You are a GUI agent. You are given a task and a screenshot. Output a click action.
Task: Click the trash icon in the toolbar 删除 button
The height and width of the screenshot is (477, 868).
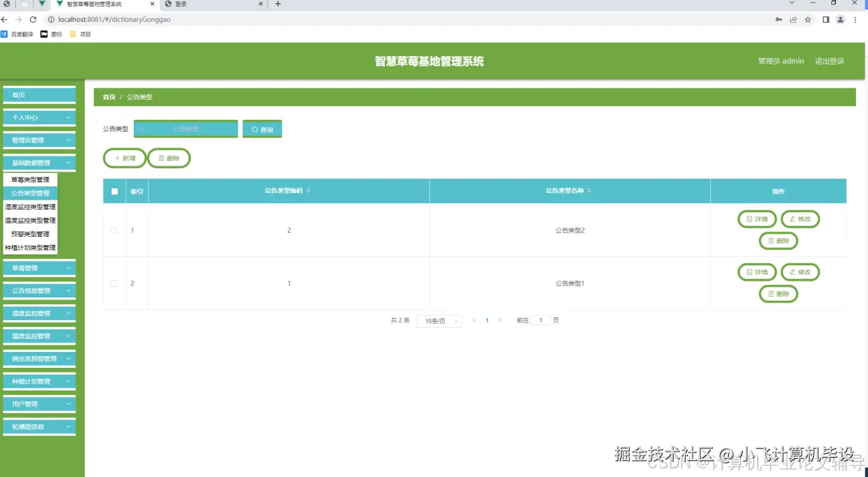tap(160, 158)
